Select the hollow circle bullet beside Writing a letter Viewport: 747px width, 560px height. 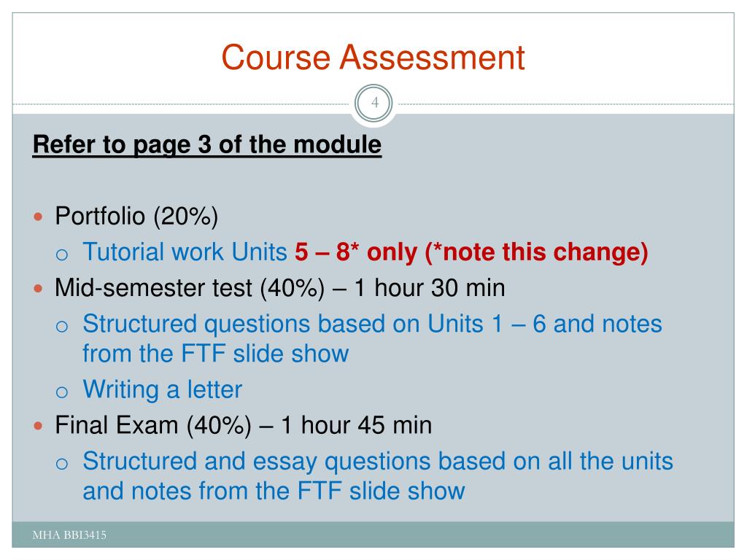[x=62, y=392]
